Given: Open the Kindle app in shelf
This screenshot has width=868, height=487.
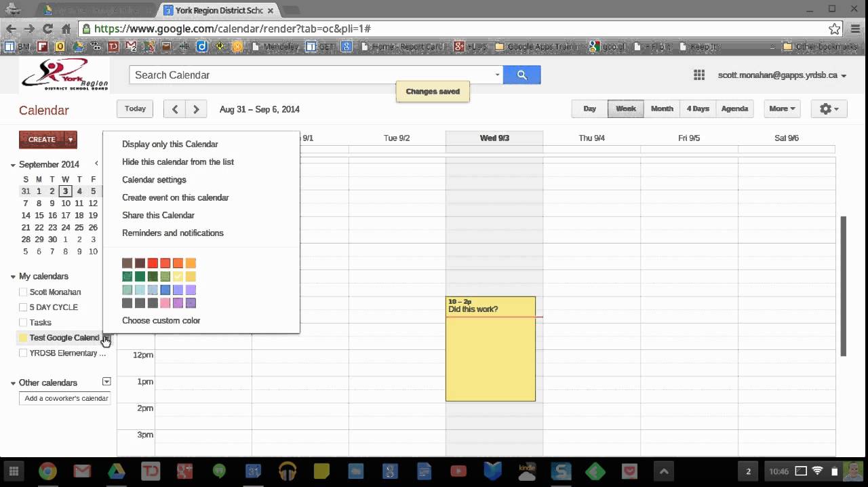Looking at the screenshot, I should pos(527,471).
